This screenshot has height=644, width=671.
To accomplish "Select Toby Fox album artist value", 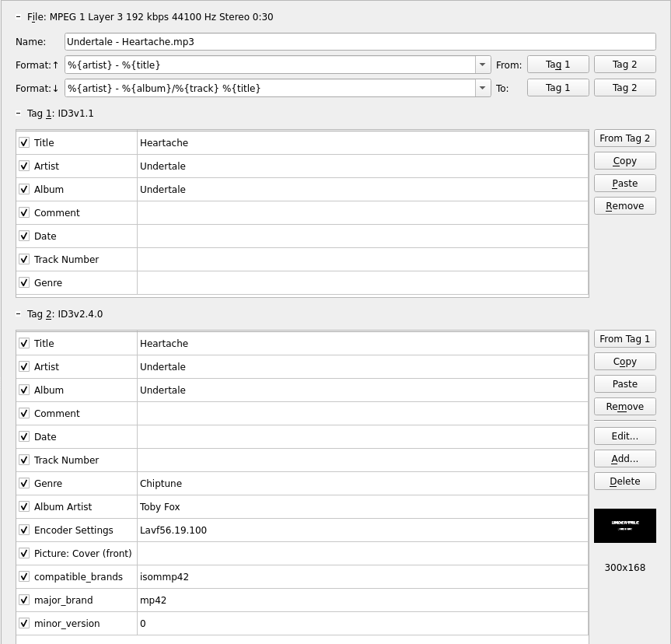I will point(362,506).
